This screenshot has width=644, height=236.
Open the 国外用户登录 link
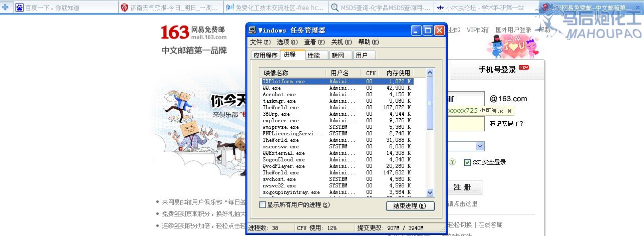(513, 30)
